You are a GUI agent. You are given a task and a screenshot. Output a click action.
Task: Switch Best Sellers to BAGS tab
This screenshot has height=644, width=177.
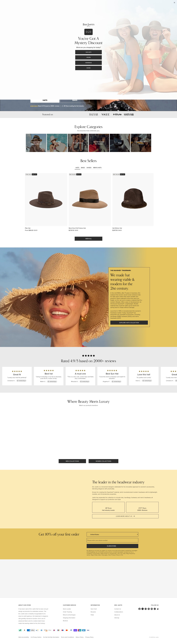click(x=83, y=168)
